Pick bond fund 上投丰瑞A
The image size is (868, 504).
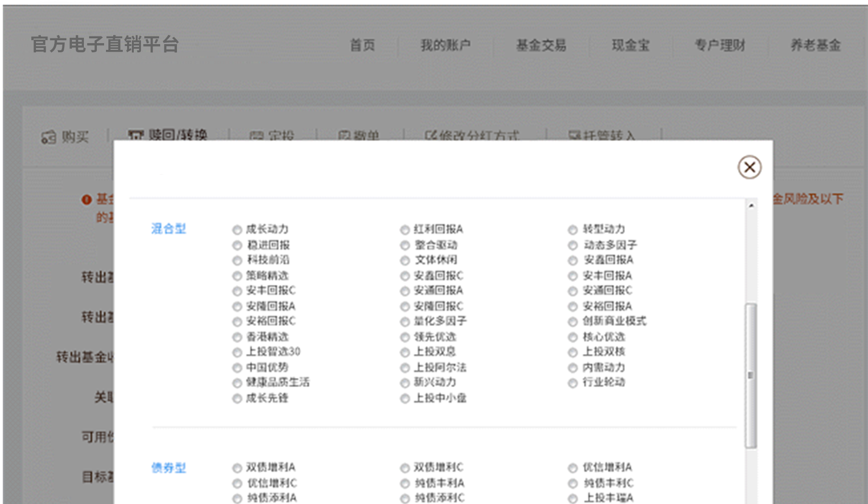coord(573,499)
